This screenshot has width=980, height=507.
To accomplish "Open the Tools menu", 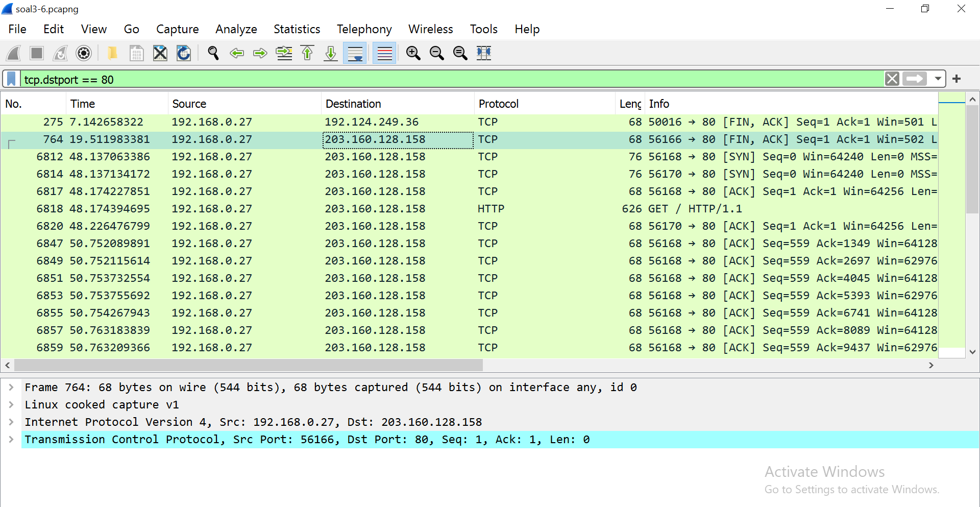I will (483, 29).
